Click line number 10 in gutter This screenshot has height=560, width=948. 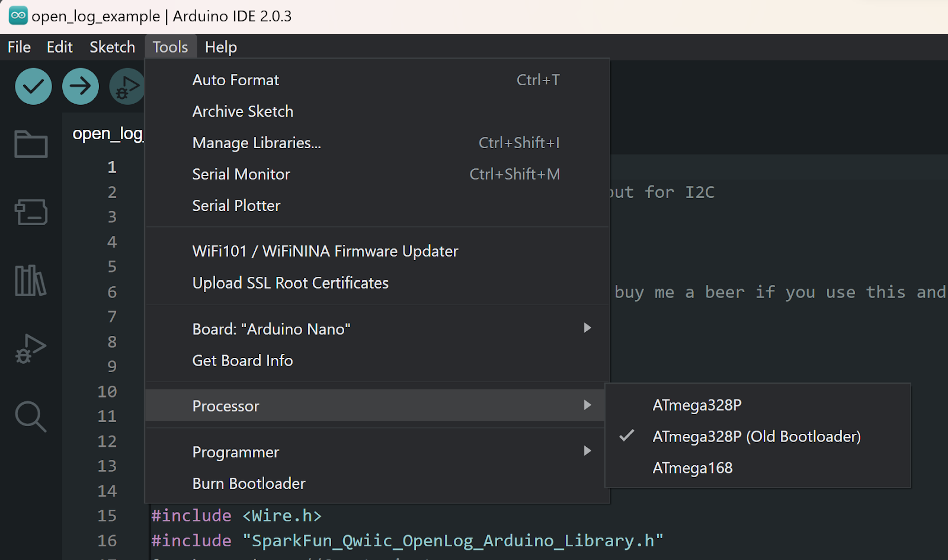coord(107,392)
